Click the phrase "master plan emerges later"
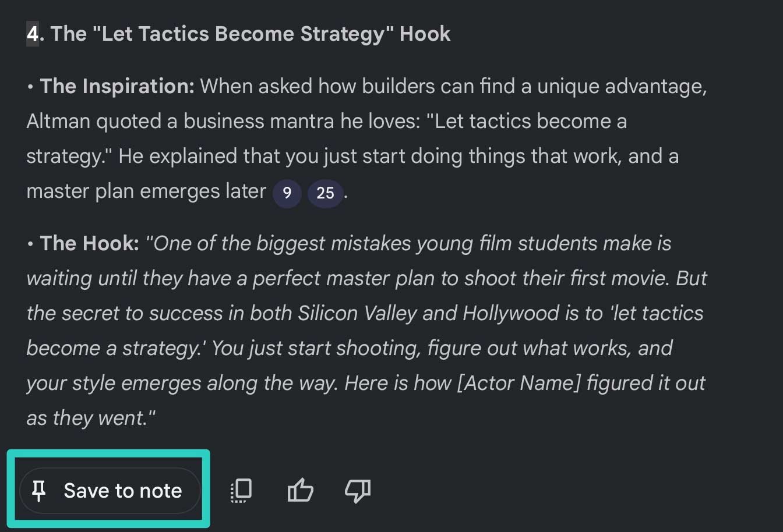This screenshot has width=783, height=532. point(146,191)
